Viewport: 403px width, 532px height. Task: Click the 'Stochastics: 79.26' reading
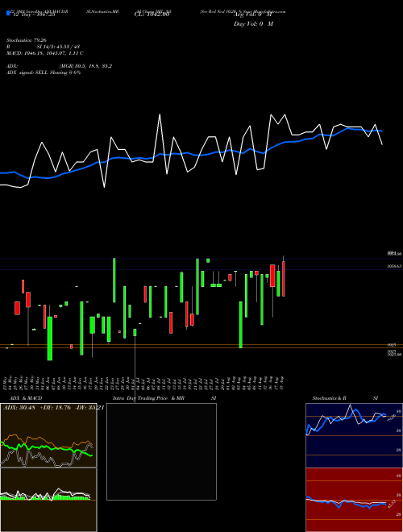click(x=26, y=40)
